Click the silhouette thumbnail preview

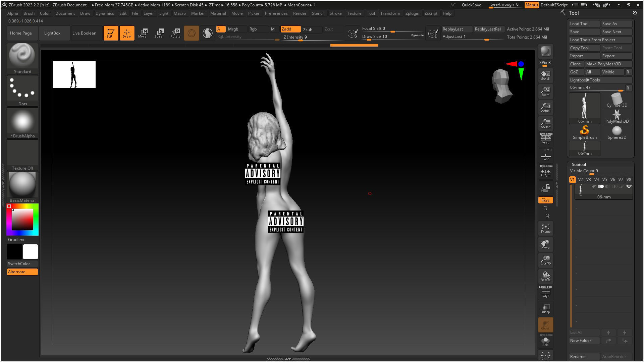coord(74,74)
